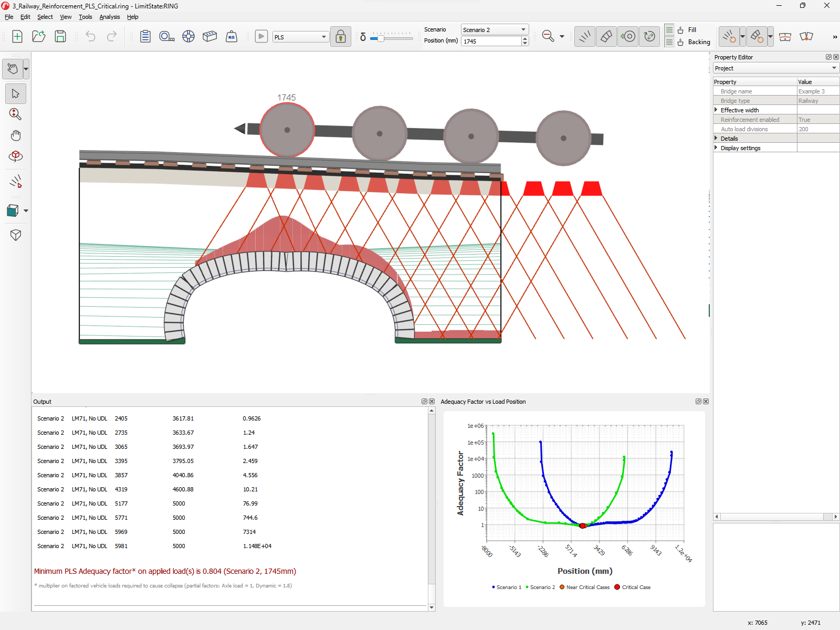Click the New project icon

17,36
